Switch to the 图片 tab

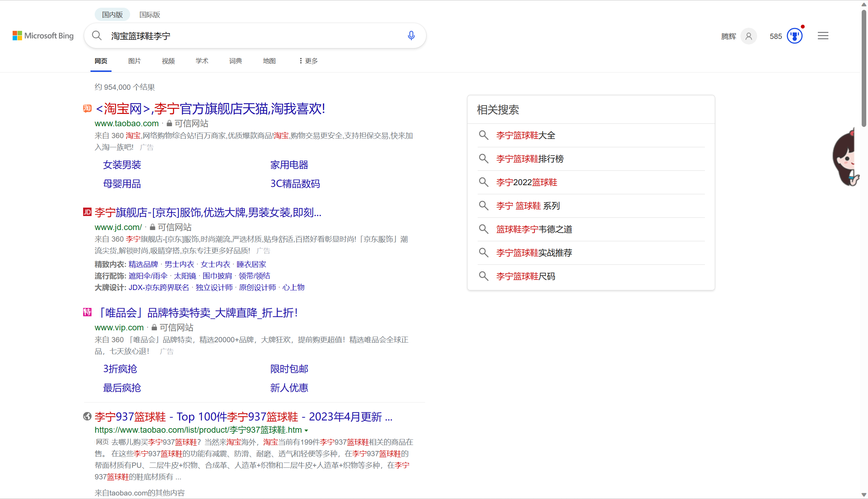(x=135, y=61)
